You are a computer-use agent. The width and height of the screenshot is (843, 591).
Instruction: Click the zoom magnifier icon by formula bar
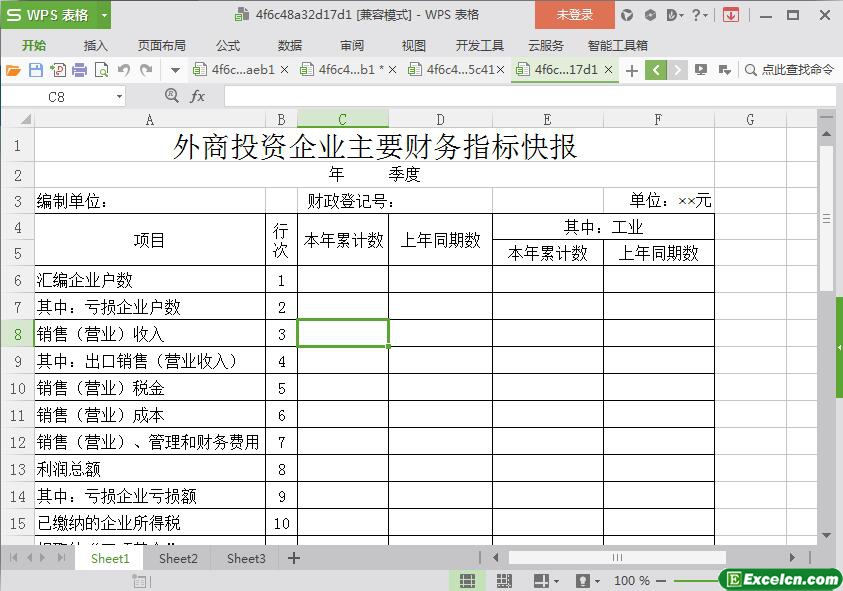click(x=172, y=96)
